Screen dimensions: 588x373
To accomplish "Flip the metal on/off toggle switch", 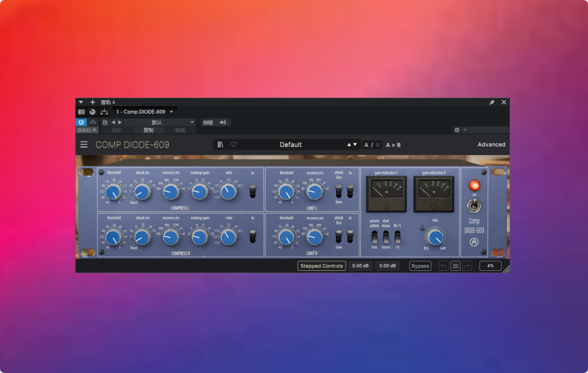I will (474, 206).
